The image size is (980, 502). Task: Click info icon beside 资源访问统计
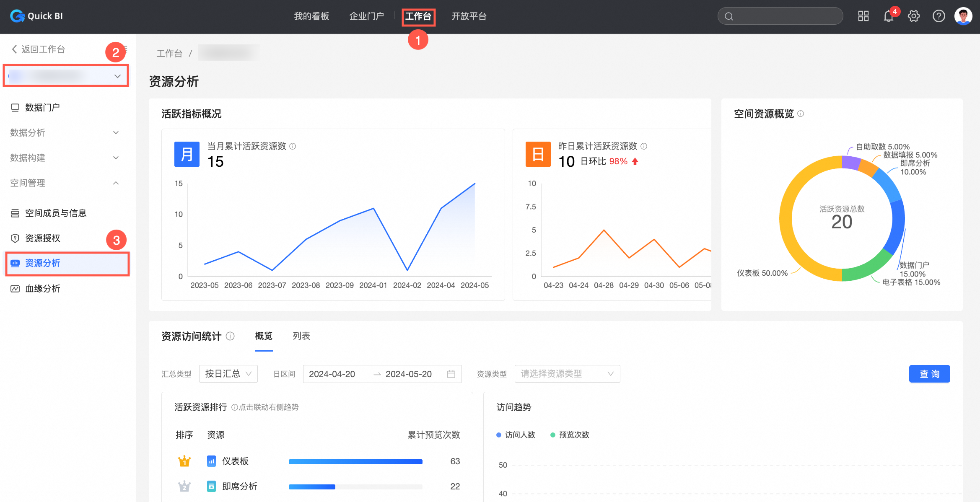230,336
